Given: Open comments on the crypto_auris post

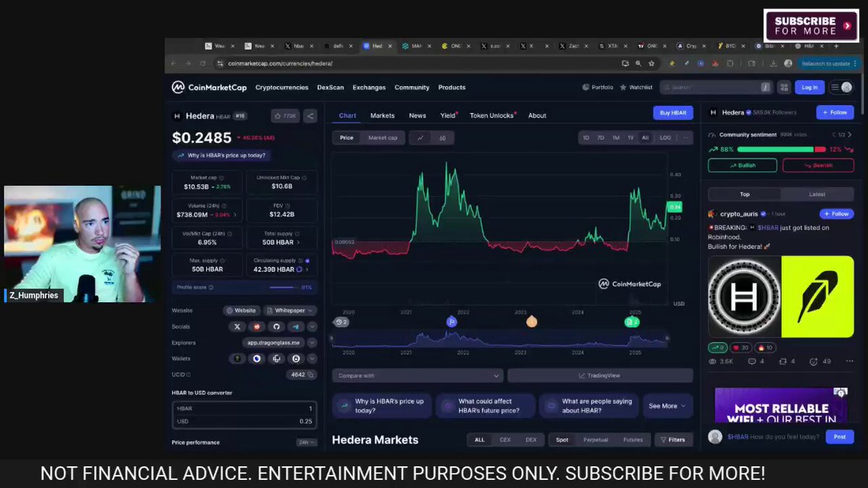Looking at the screenshot, I should point(756,361).
